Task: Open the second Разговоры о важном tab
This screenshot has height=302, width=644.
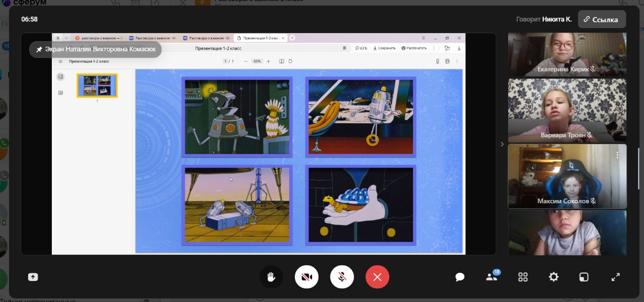Action: coord(152,38)
